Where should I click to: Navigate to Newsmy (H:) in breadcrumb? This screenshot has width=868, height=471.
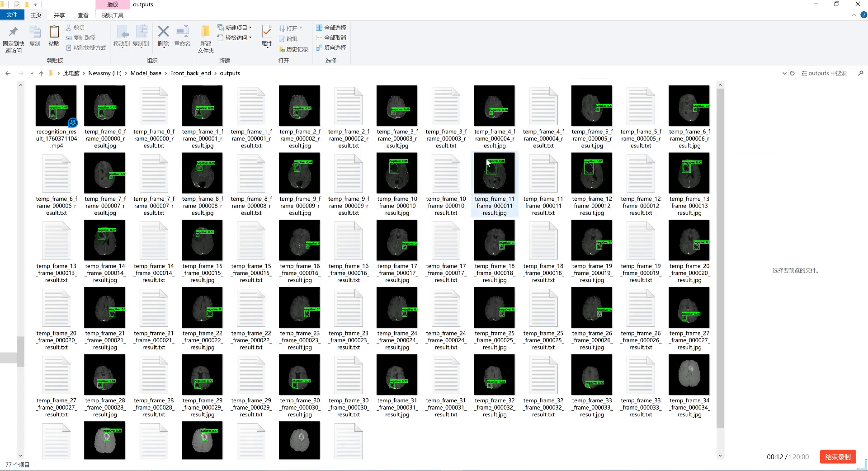pyautogui.click(x=105, y=73)
